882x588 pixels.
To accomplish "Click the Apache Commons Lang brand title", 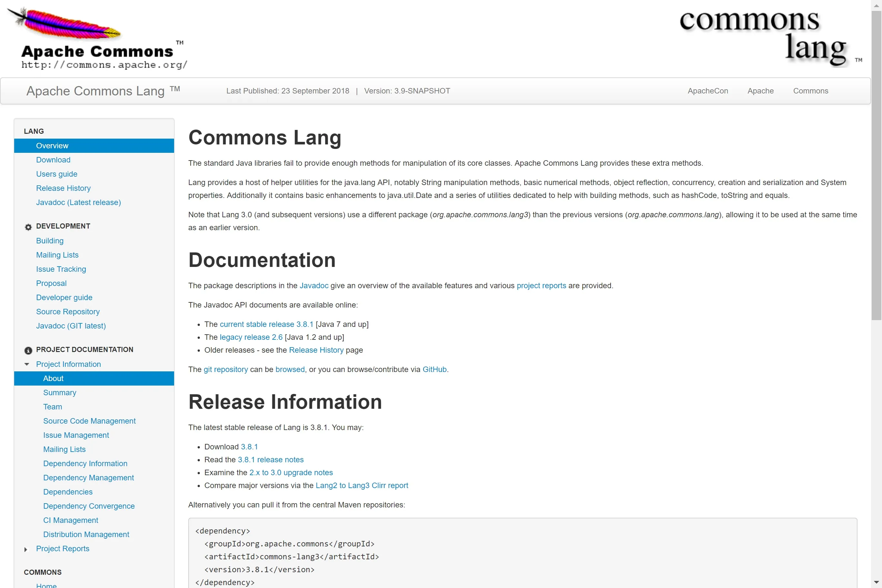I will (103, 91).
